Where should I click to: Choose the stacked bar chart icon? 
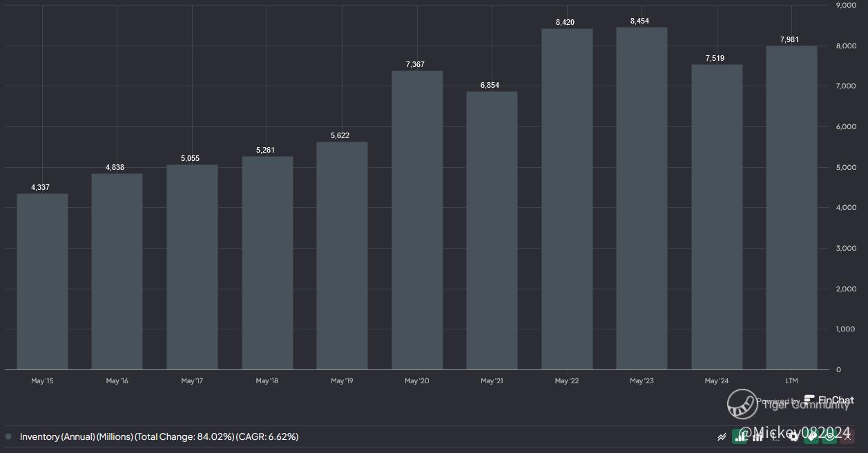[758, 437]
